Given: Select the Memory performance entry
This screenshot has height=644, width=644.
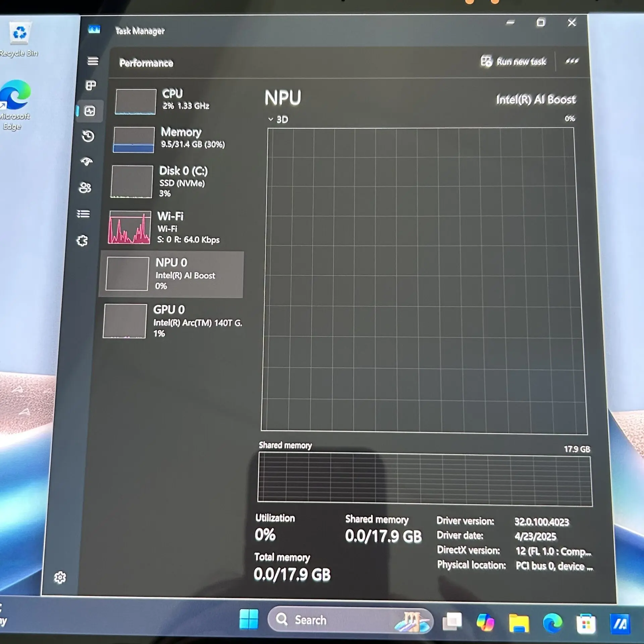Looking at the screenshot, I should (x=178, y=139).
